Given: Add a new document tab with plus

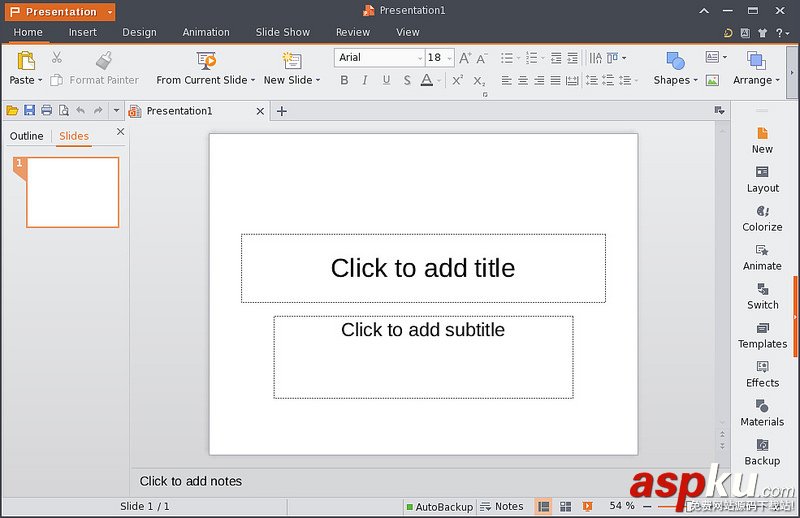Looking at the screenshot, I should [x=282, y=111].
